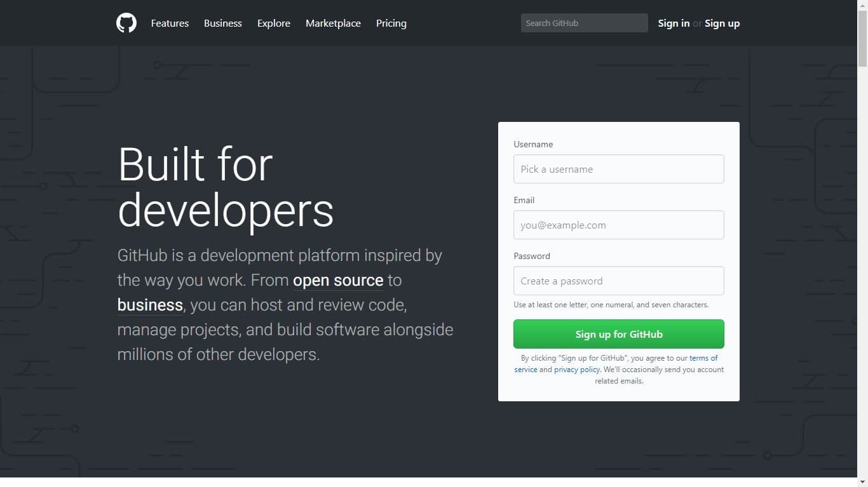Visit the Marketplace section
This screenshot has height=487, width=868.
(x=333, y=23)
